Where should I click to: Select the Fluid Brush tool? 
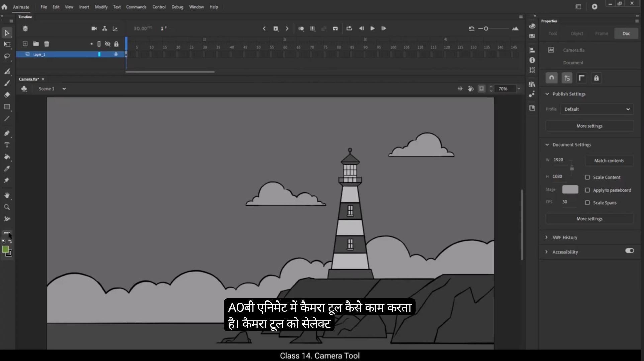point(7,71)
